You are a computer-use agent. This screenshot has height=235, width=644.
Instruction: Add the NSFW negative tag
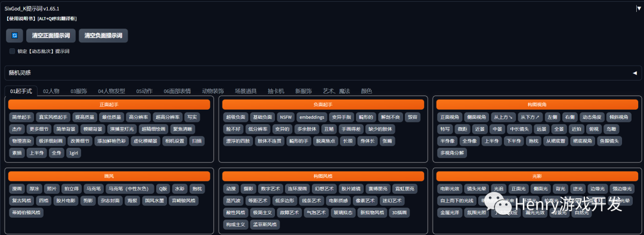(285, 117)
